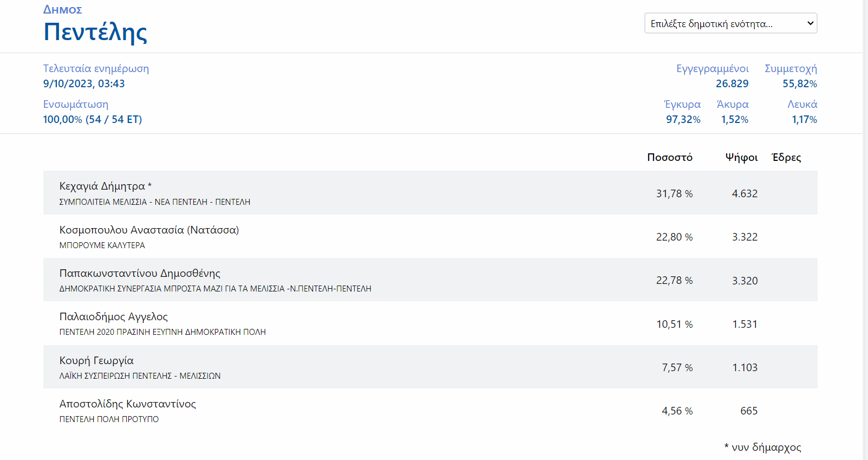Click the percentage 22,78 %

point(675,281)
